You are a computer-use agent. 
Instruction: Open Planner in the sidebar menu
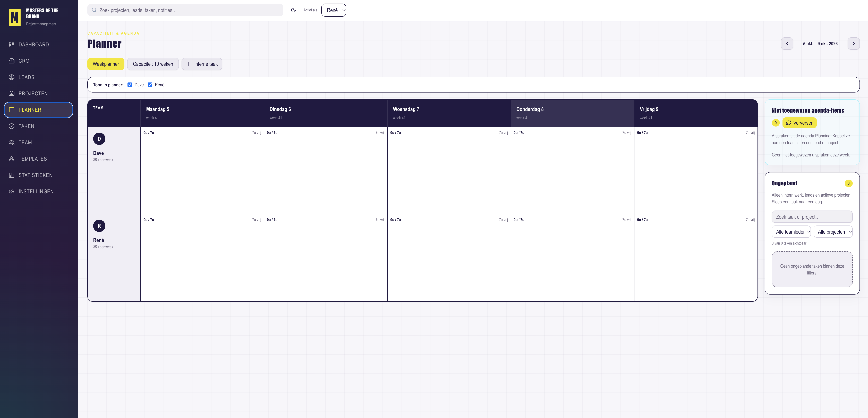(38, 110)
